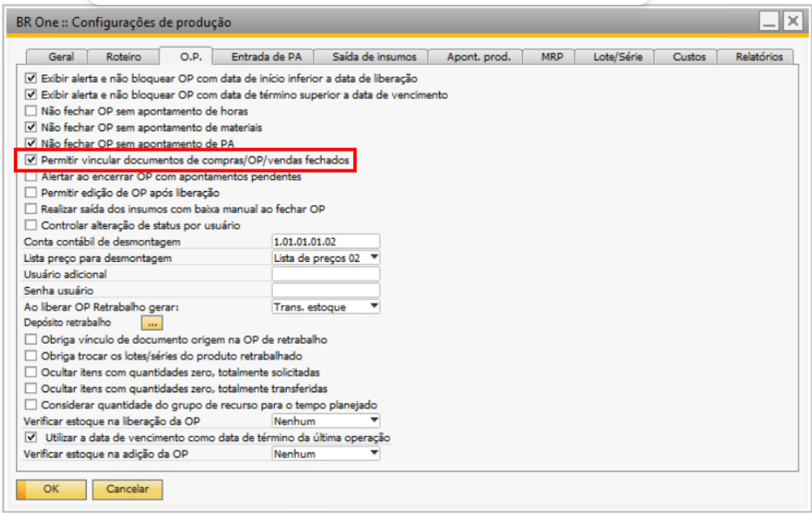Enable Permitir edição de OP após liberação
Screen dimensions: 812x513
click(32, 193)
